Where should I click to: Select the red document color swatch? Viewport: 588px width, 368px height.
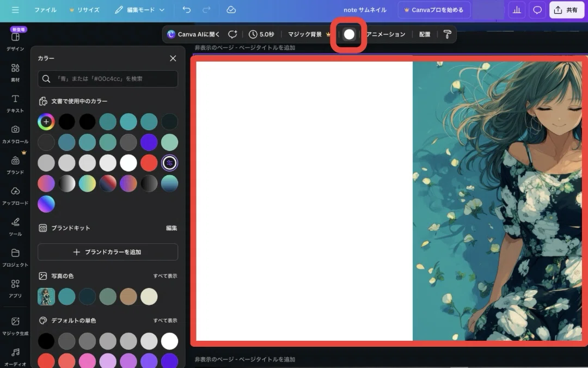[149, 163]
